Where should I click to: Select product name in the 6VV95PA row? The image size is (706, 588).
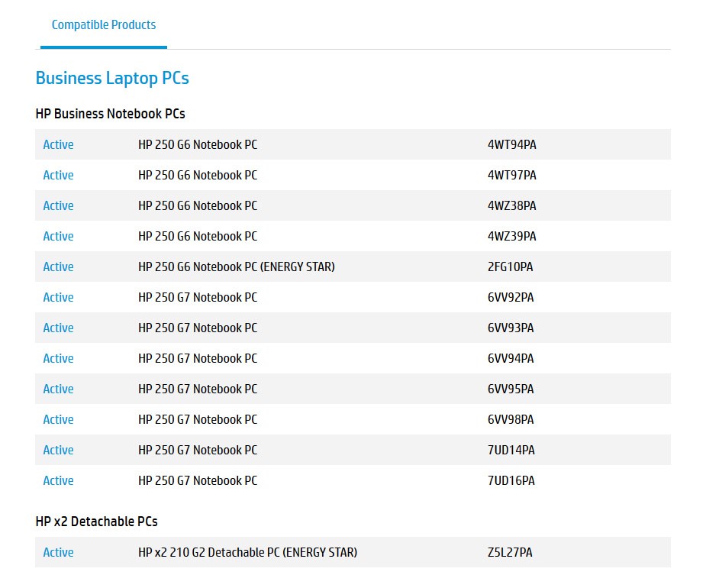[198, 389]
